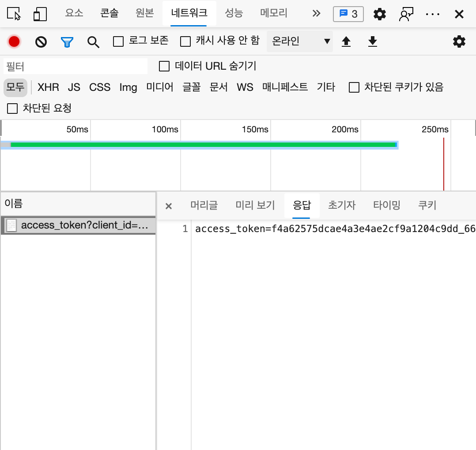Click the red load event line in timeline
This screenshot has width=476, height=450.
point(443,164)
